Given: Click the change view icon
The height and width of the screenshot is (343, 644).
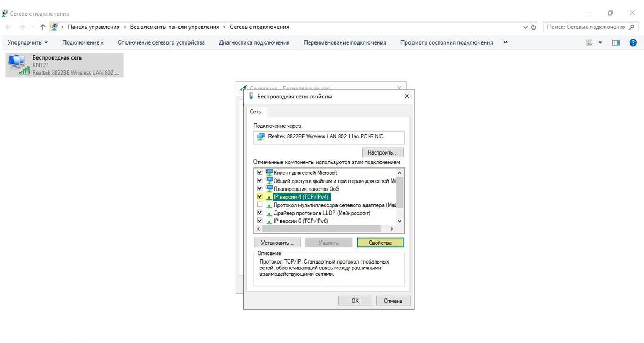Looking at the screenshot, I should (x=590, y=42).
